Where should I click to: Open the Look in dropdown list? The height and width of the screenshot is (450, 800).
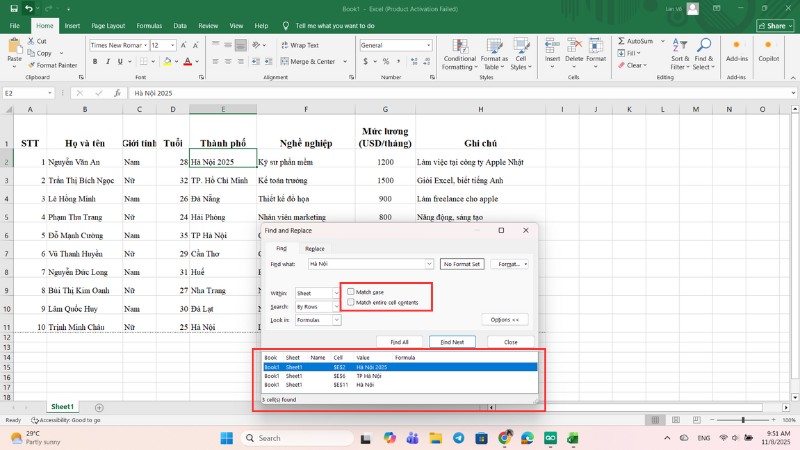(336, 320)
